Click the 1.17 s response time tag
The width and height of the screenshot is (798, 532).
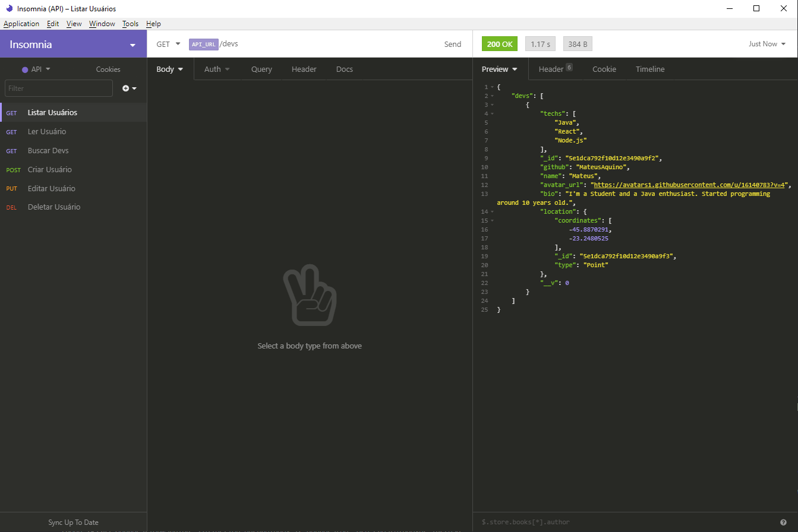[540, 44]
